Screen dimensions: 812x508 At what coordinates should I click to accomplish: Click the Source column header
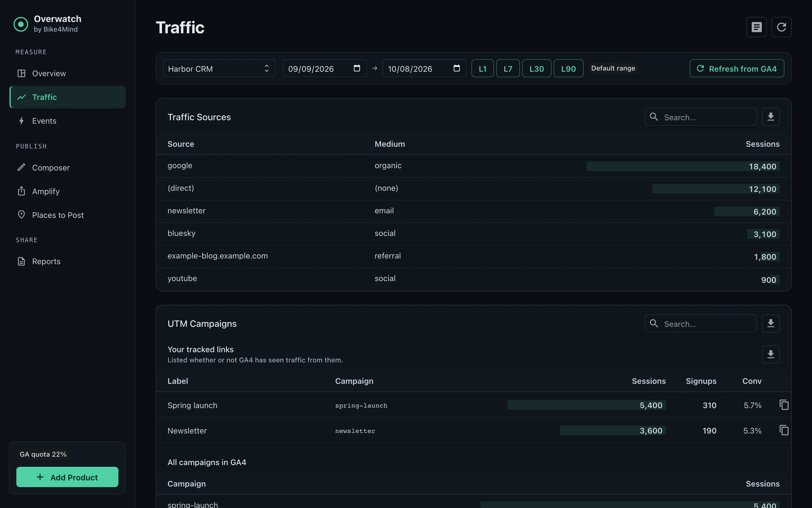tap(180, 144)
